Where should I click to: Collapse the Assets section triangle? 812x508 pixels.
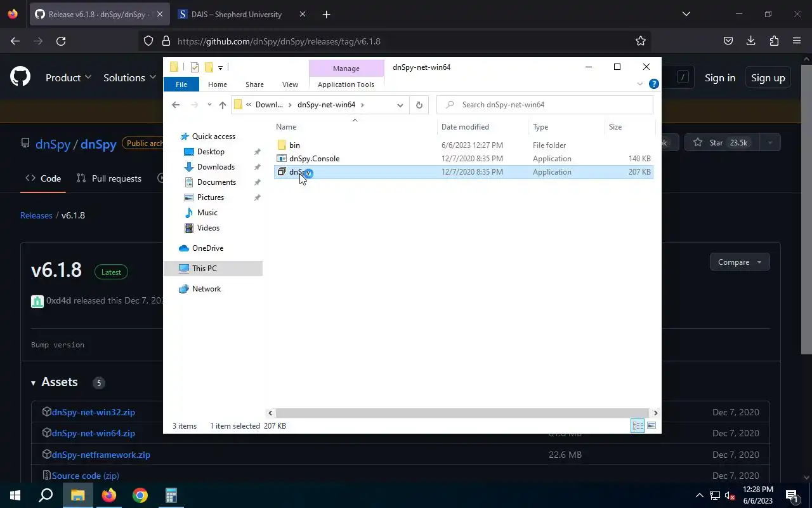click(33, 383)
